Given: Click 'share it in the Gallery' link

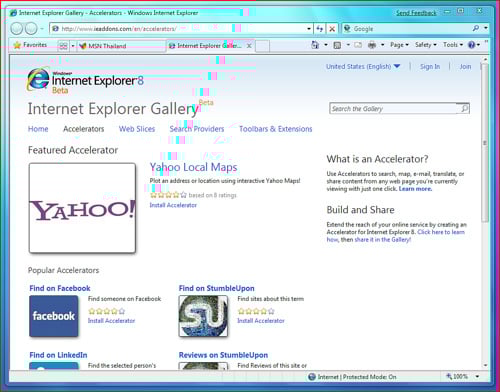Looking at the screenshot, I should [x=382, y=240].
